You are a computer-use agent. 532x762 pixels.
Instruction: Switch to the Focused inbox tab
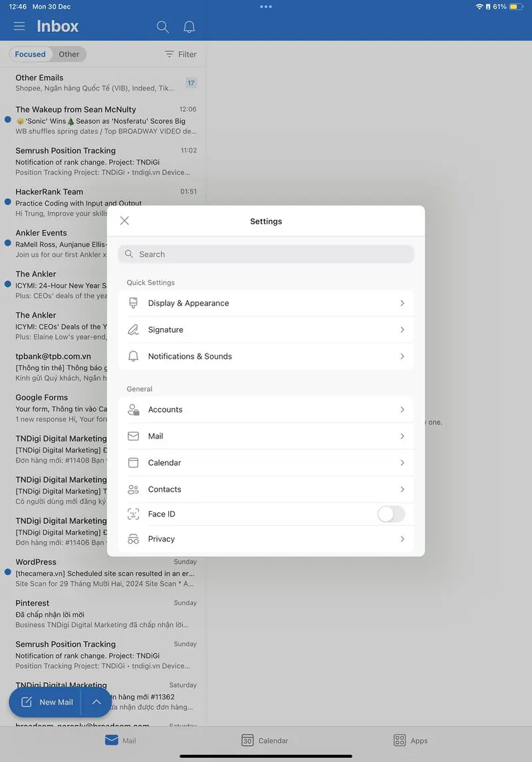[x=30, y=54]
